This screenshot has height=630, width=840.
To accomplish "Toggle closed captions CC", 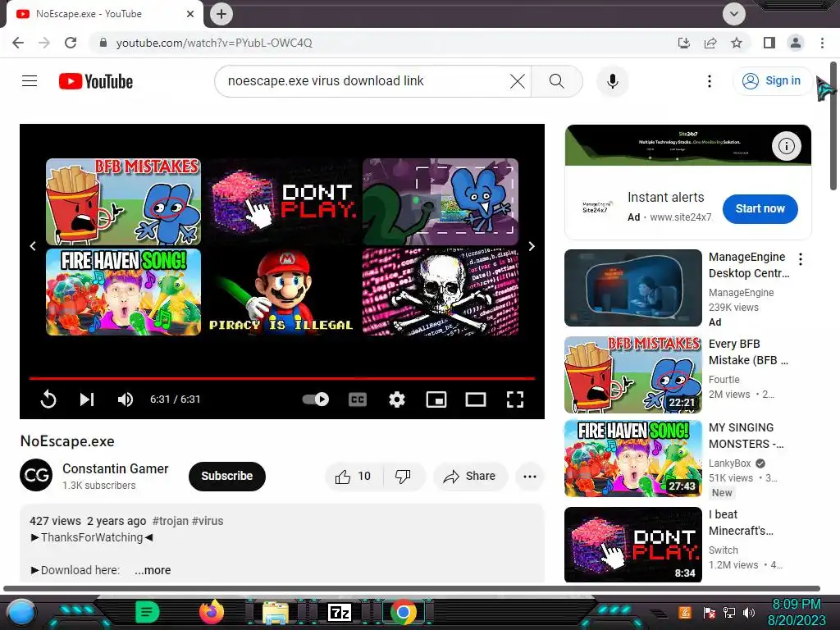I will [x=358, y=399].
